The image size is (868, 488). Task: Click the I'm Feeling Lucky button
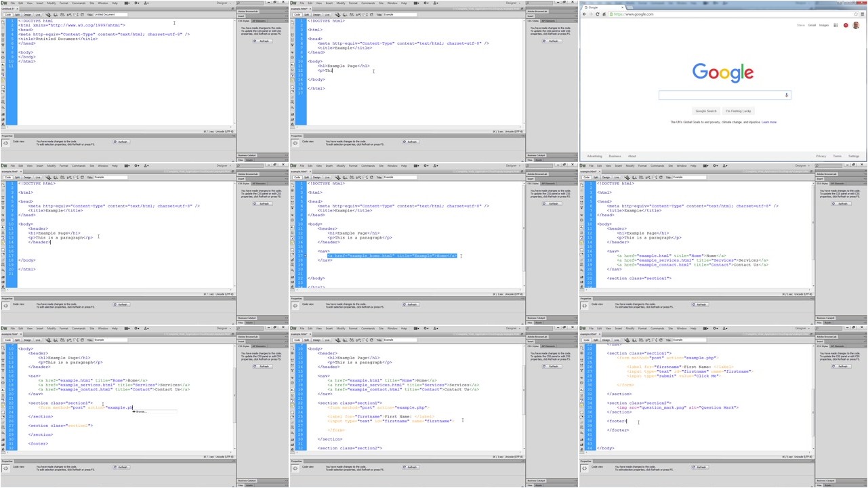pyautogui.click(x=738, y=110)
